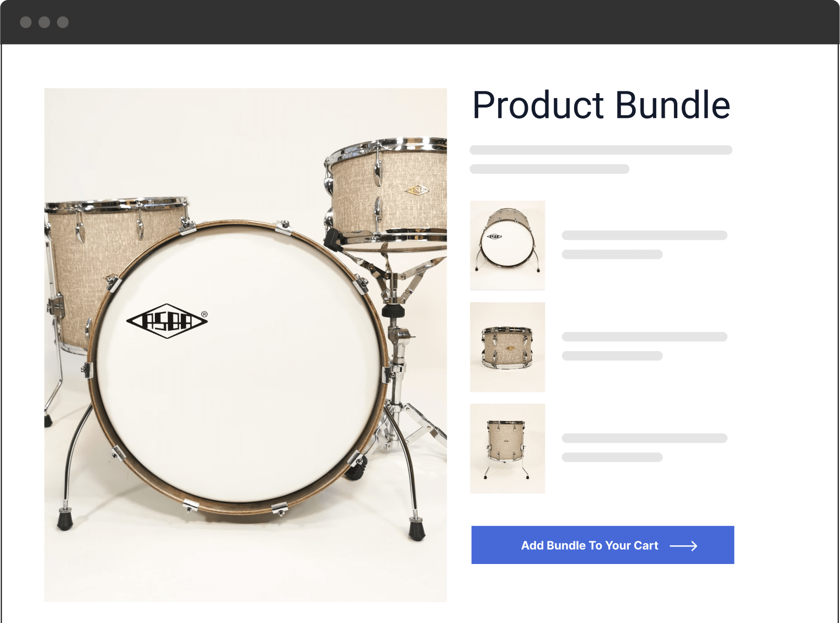The width and height of the screenshot is (840, 623).
Task: Click the first item's short subtitle placeholder
Action: point(612,255)
